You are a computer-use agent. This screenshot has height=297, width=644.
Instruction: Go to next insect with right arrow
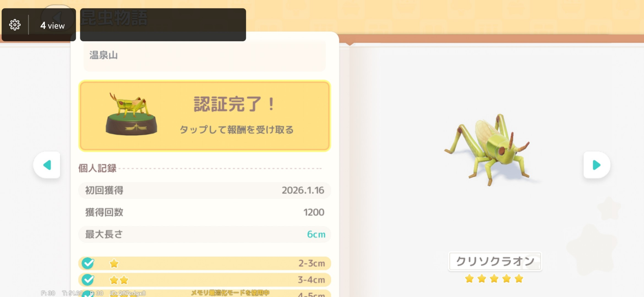[x=597, y=165]
